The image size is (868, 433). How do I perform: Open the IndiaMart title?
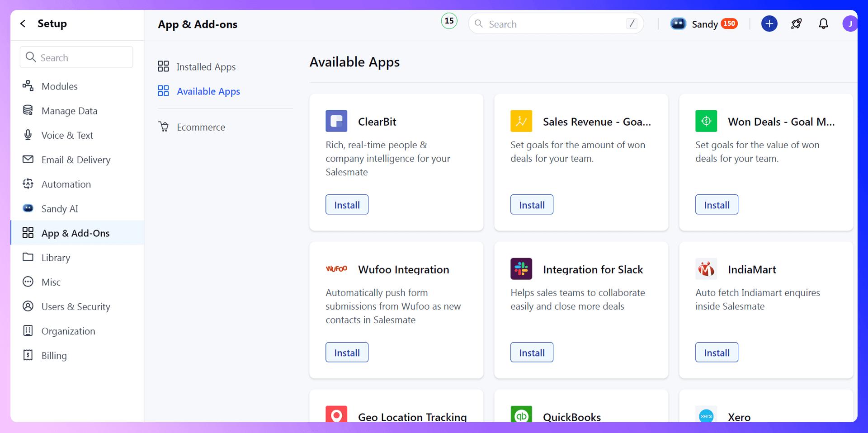(752, 269)
